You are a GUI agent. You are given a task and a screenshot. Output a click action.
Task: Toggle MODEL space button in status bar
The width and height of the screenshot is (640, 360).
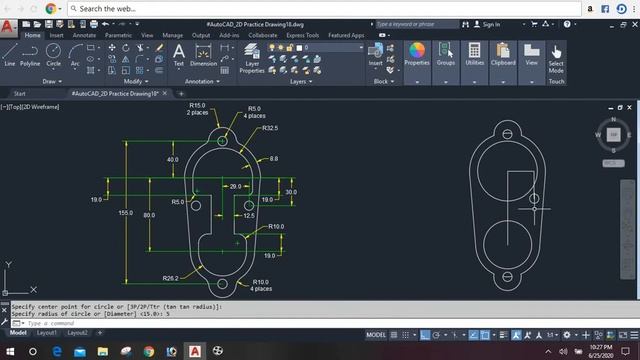pos(376,335)
